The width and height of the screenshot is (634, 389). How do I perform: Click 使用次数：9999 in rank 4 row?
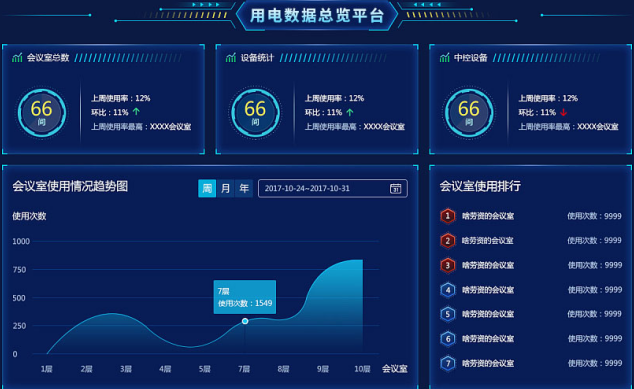click(x=594, y=290)
